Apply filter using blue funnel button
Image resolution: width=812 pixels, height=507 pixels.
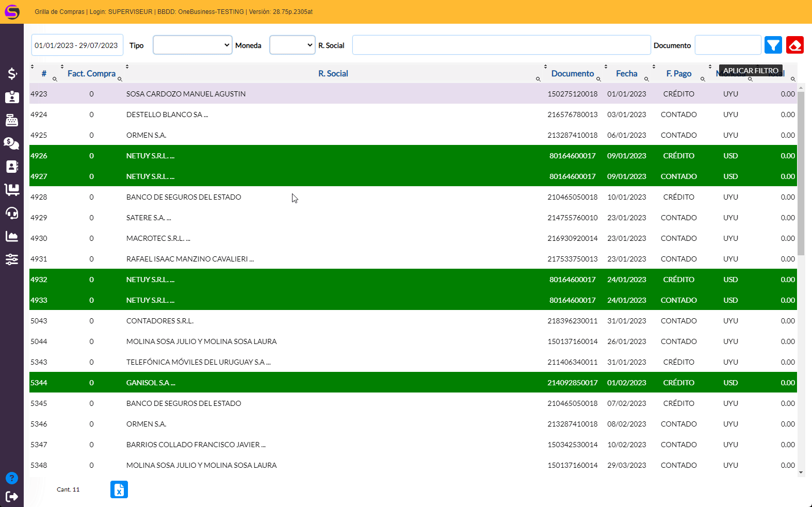773,45
